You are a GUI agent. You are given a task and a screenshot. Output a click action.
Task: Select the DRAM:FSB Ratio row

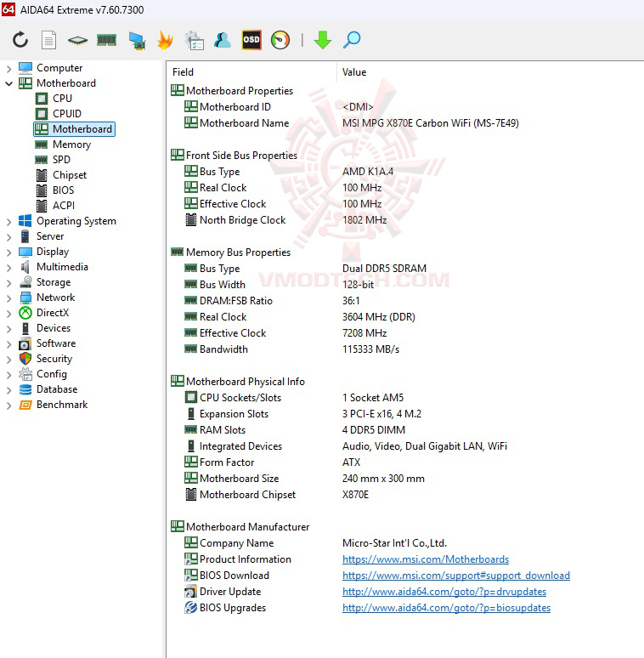(272, 301)
